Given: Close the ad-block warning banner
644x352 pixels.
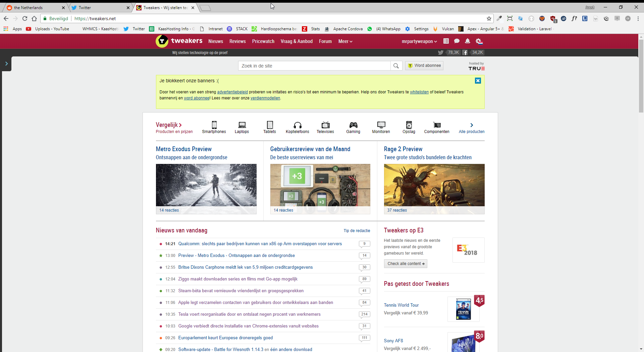Looking at the screenshot, I should 478,81.
